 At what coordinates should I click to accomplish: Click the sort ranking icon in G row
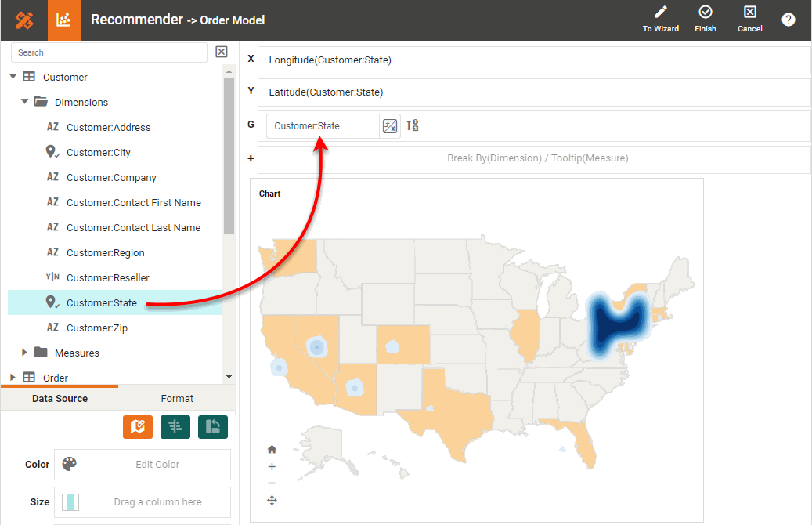tap(412, 125)
